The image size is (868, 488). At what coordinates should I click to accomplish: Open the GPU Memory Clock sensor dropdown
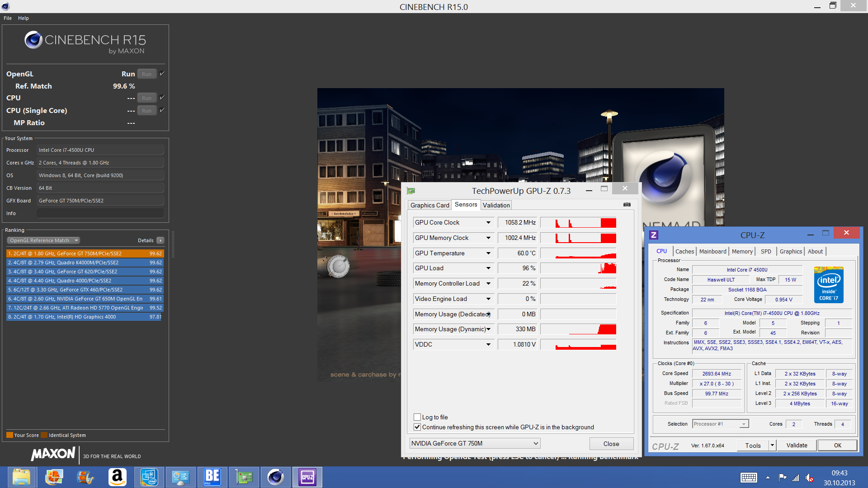pos(488,238)
